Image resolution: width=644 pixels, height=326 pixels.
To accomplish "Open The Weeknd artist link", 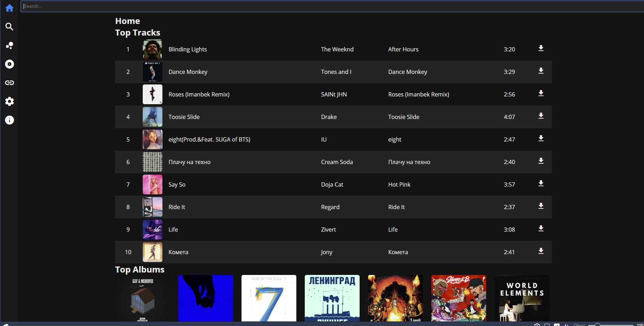I will tap(337, 49).
